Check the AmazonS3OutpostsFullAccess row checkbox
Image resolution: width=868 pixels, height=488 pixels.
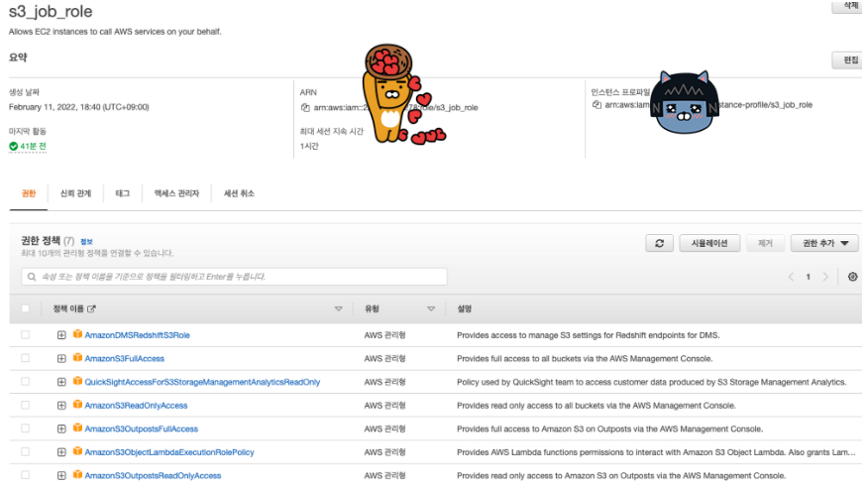click(25, 428)
